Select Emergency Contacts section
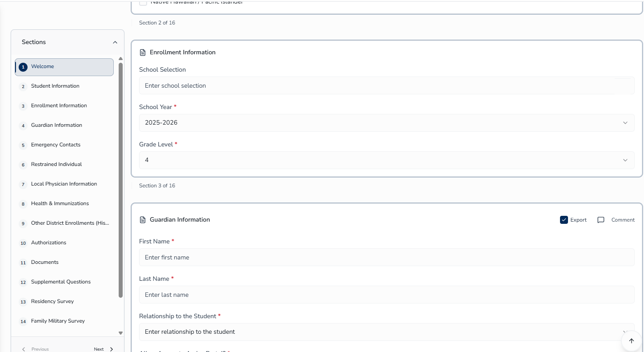 click(64, 145)
